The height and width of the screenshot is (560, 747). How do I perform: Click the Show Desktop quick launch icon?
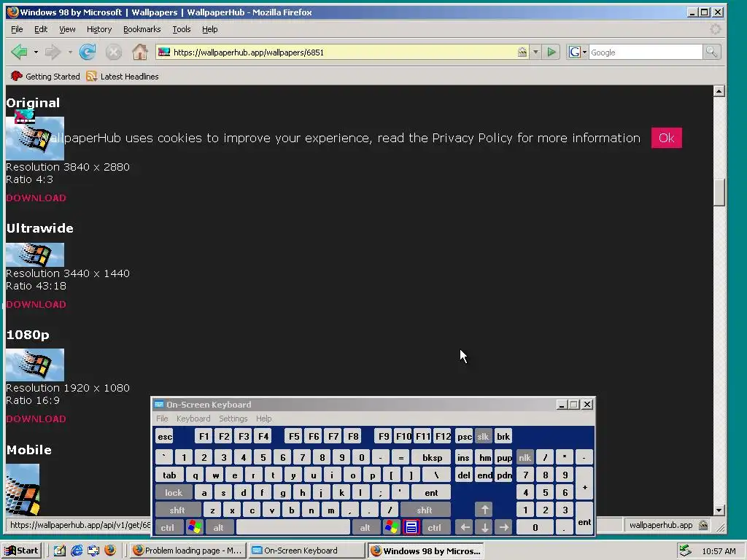coord(60,551)
